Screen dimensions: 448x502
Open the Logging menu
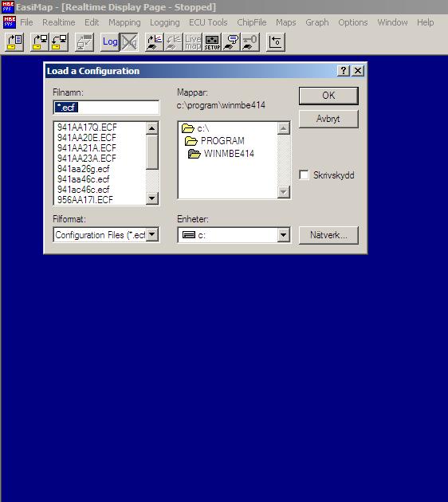(x=164, y=22)
